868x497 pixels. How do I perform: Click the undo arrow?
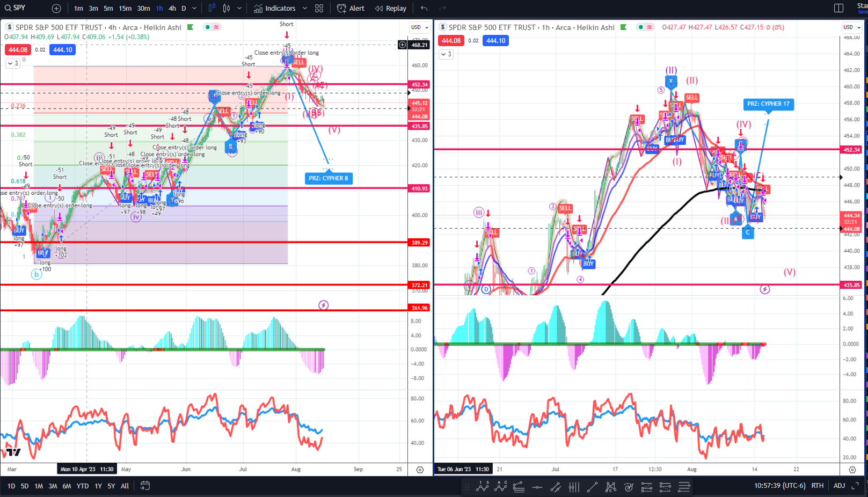424,9
